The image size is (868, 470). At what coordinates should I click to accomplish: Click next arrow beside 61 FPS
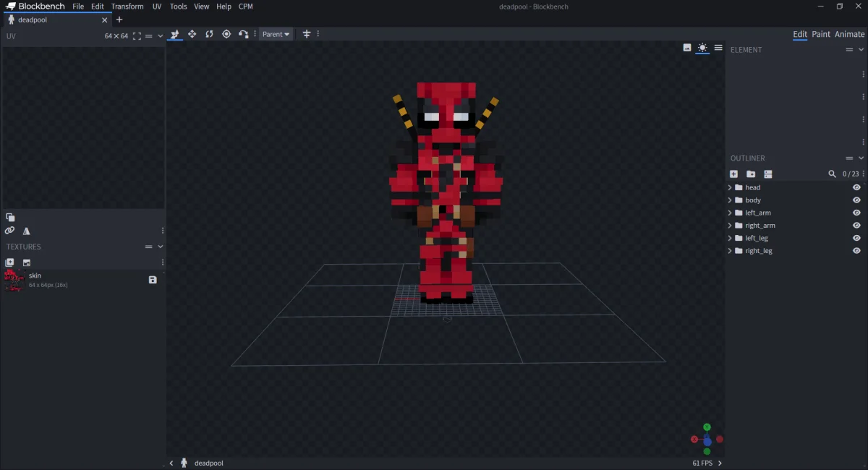(x=720, y=463)
